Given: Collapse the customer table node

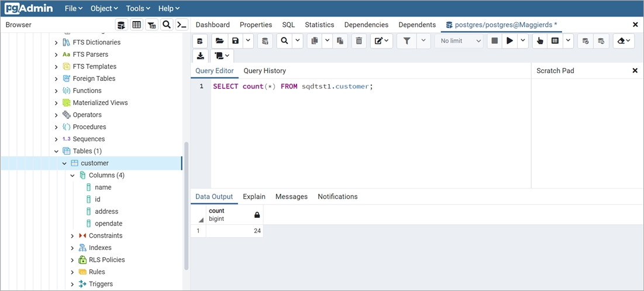Looking at the screenshot, I should tap(64, 163).
